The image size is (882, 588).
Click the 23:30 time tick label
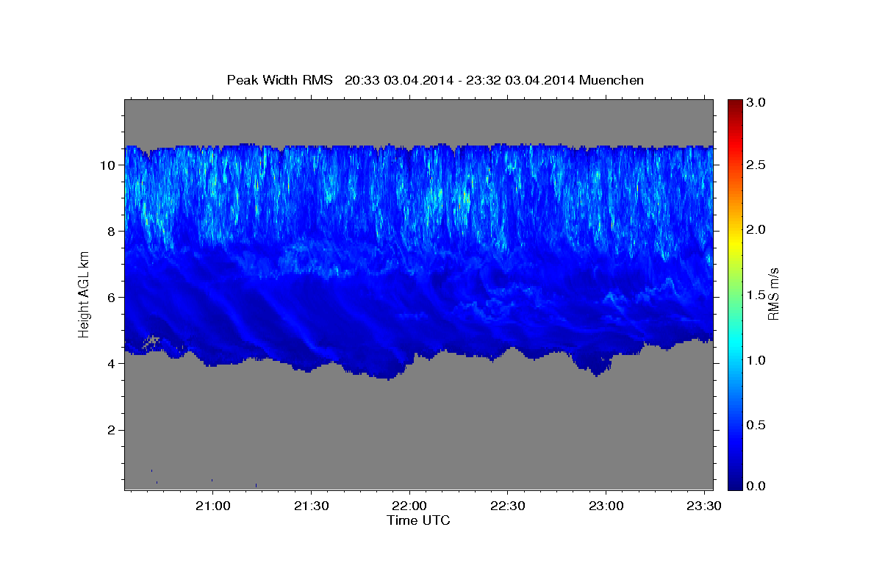703,506
